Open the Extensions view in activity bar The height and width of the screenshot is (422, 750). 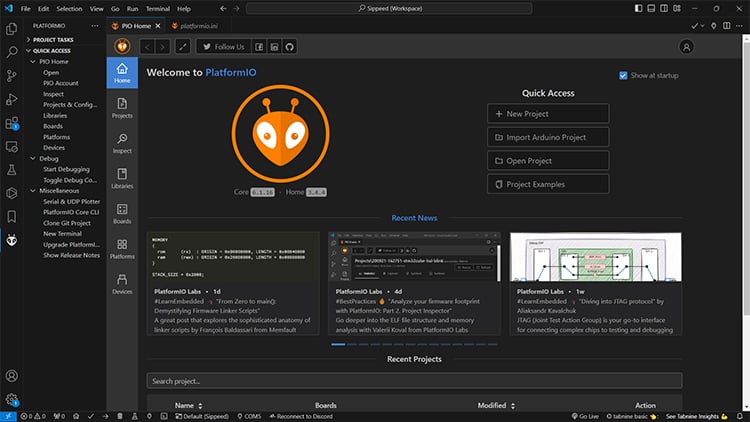[12, 124]
